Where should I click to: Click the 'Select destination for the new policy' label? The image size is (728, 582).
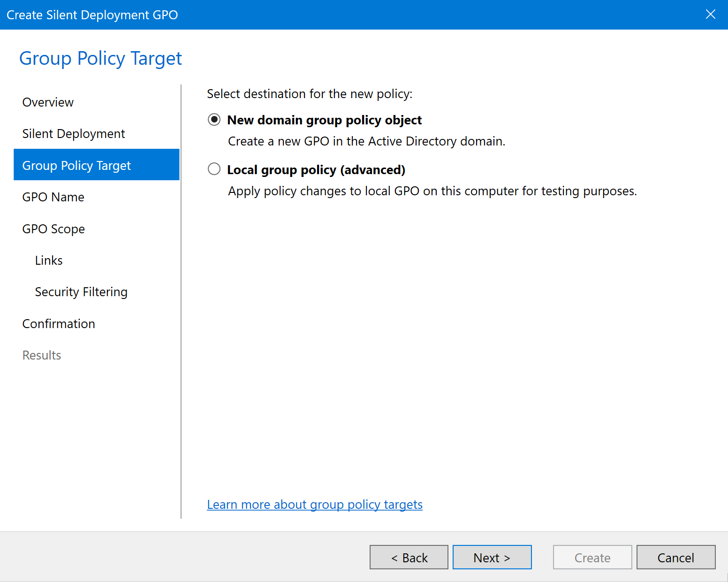click(310, 94)
